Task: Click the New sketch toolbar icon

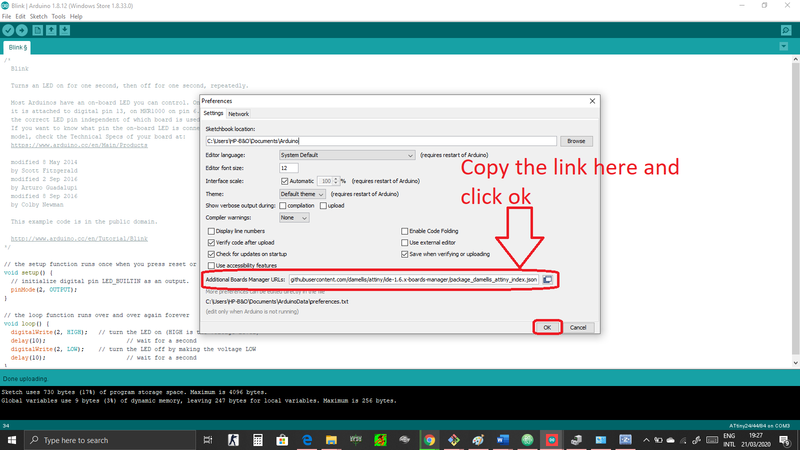Action: [38, 30]
